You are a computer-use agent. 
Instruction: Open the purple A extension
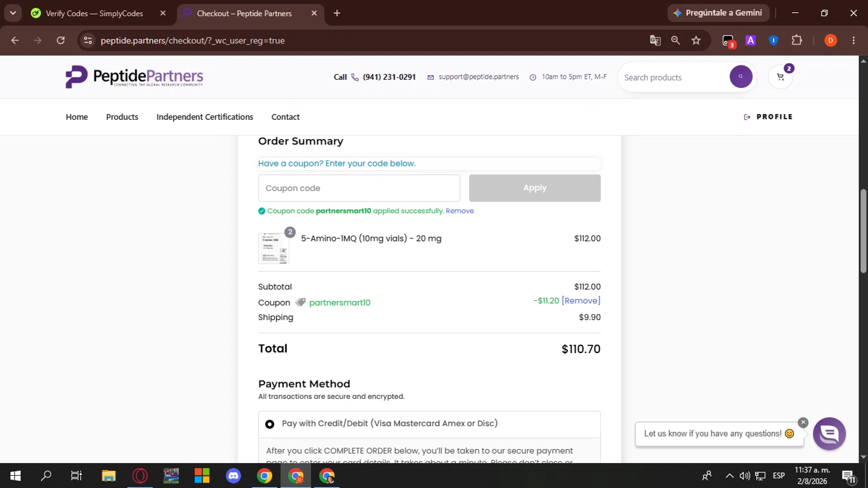[x=751, y=41]
